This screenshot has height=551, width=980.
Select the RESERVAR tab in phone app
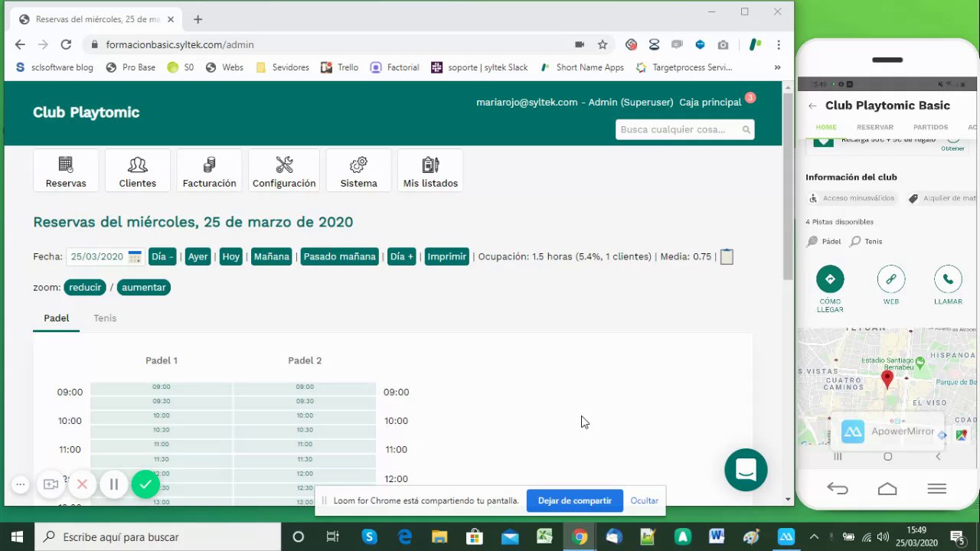click(875, 127)
